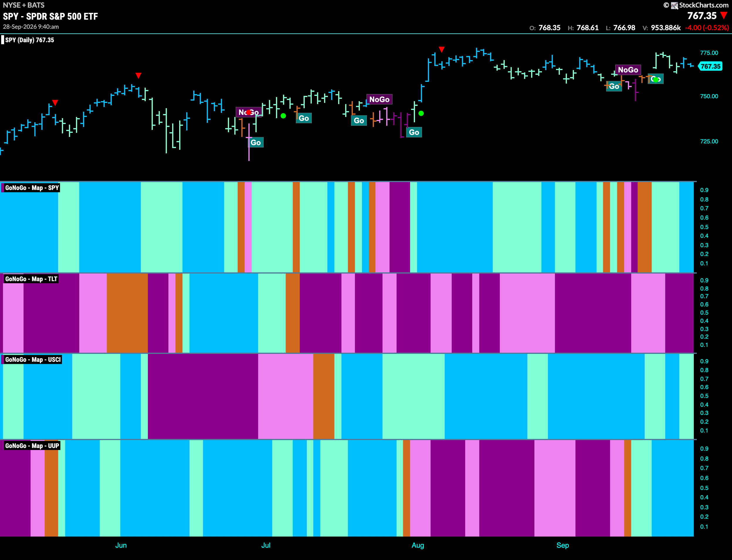Select the Go label right of the early July green dot
Image resolution: width=732 pixels, height=560 pixels.
point(304,118)
